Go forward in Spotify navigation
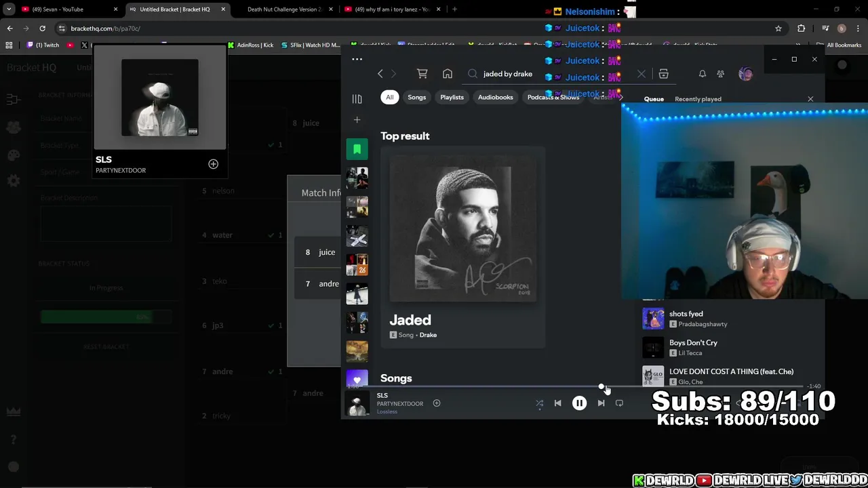The width and height of the screenshot is (868, 488). click(393, 74)
